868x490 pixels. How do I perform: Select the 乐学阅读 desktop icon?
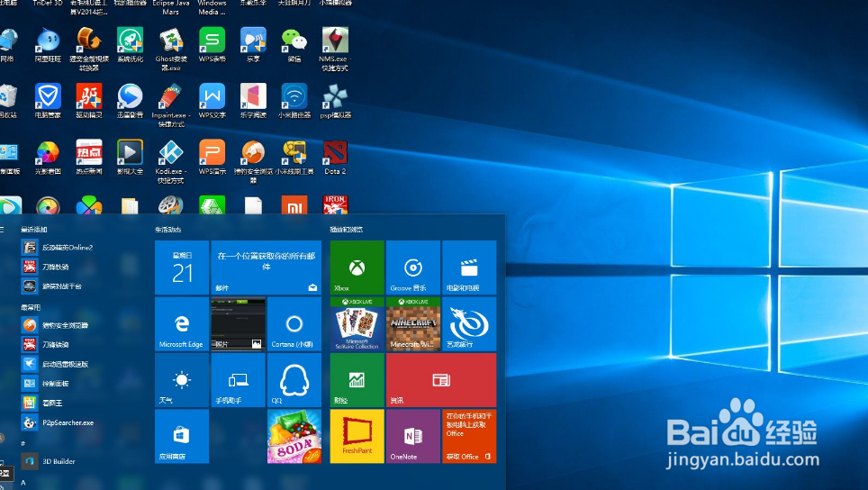(253, 101)
